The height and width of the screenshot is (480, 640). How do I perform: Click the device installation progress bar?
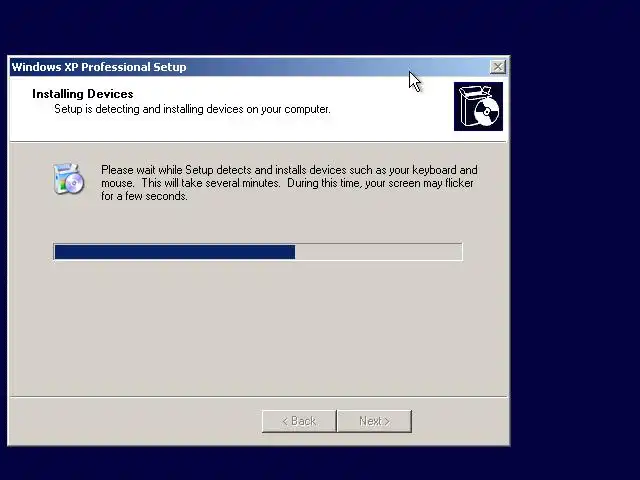(258, 251)
